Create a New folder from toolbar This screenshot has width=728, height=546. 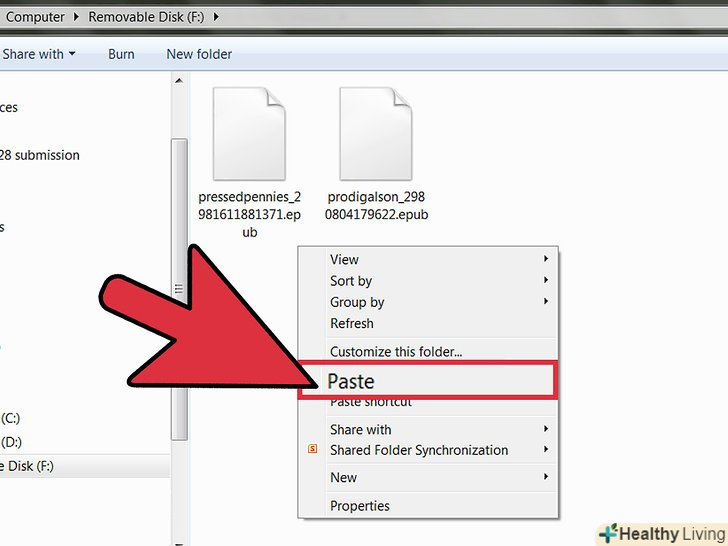pyautogui.click(x=199, y=54)
